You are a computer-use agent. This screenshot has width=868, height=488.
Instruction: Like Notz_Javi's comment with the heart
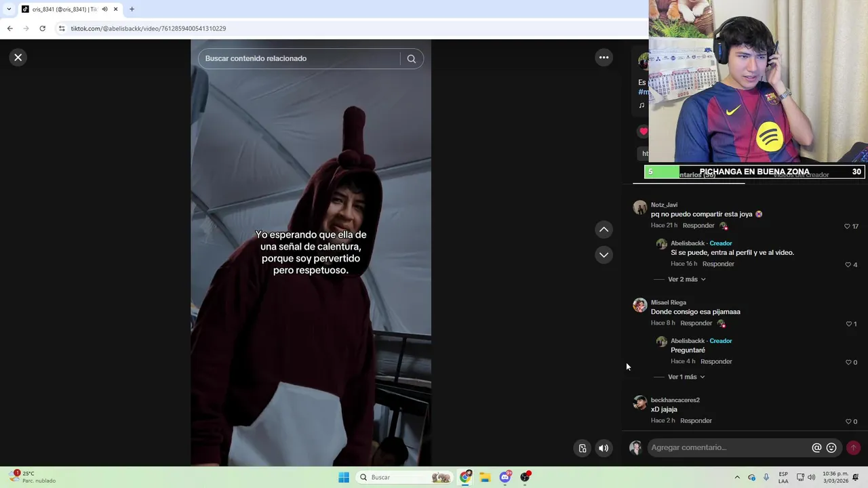tap(847, 226)
